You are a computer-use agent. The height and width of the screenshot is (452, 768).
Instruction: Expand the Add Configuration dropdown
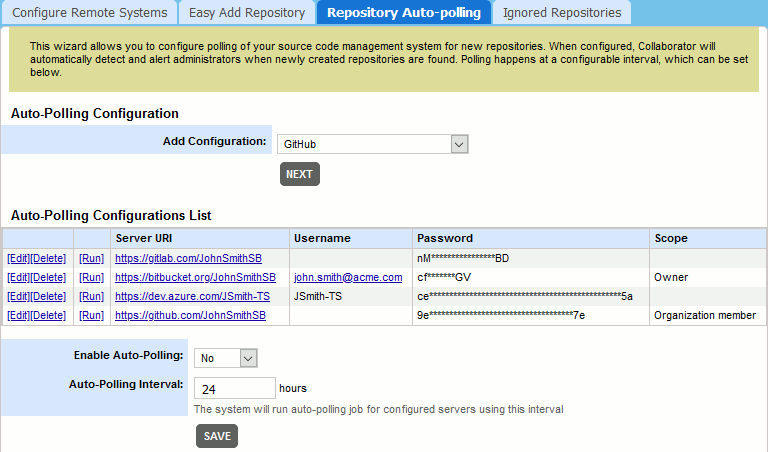point(369,144)
